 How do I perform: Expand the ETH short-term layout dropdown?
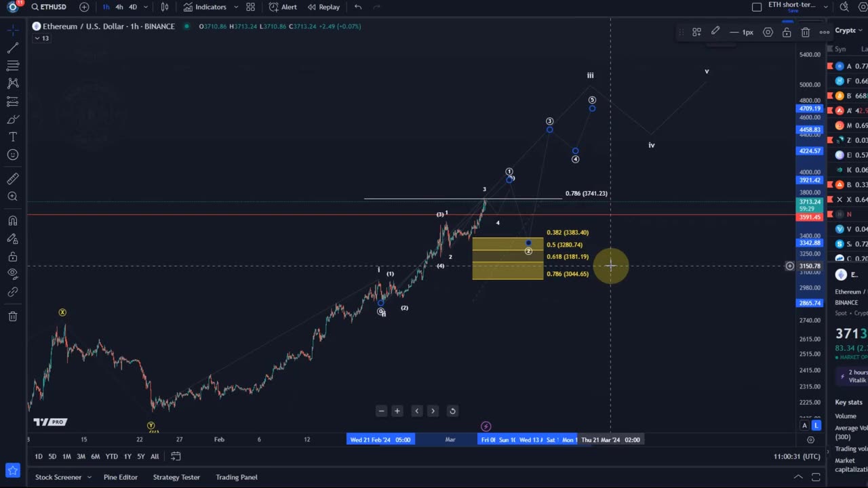(x=825, y=7)
